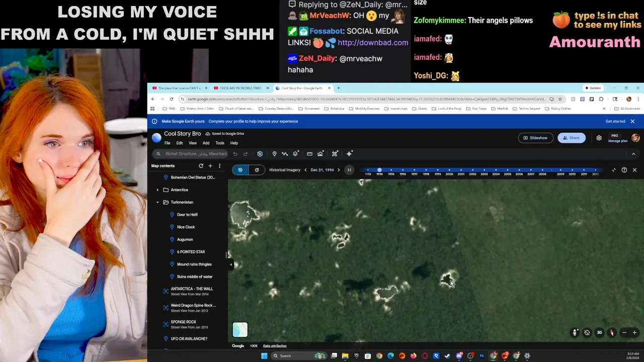
Task: Open the map layers tool icon
Action: click(296, 154)
